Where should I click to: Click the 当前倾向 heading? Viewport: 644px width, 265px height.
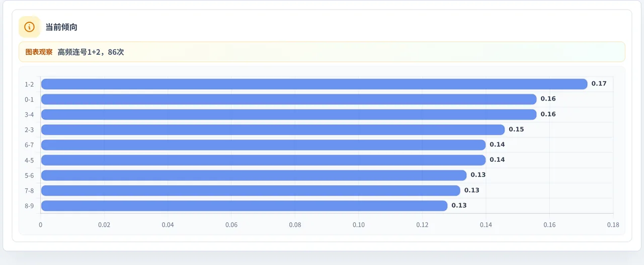pyautogui.click(x=61, y=27)
